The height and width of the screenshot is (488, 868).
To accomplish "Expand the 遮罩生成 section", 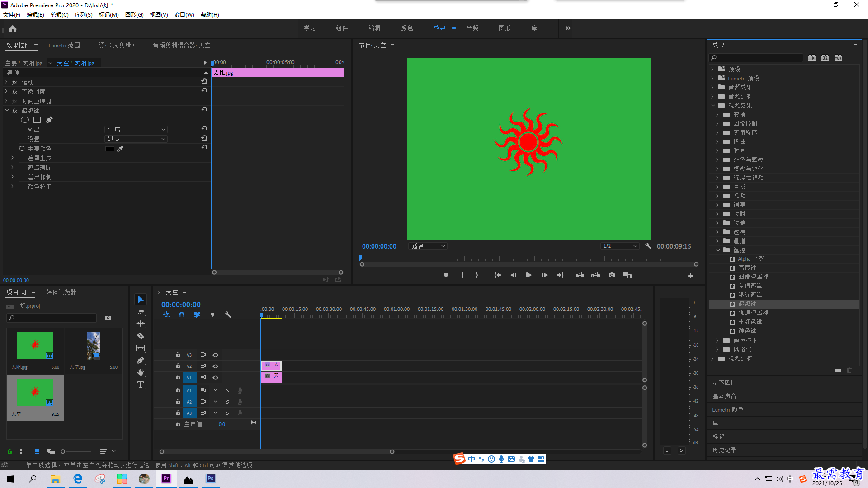I will [12, 158].
